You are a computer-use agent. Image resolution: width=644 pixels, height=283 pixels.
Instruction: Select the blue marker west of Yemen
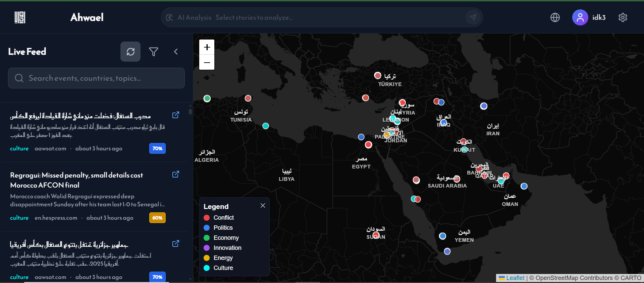point(442,236)
